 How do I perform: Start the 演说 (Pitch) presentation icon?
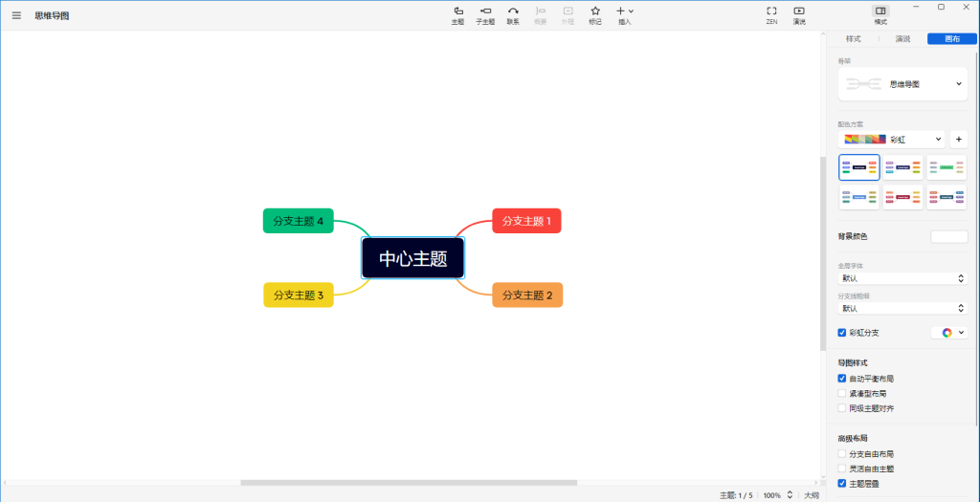coord(799,14)
